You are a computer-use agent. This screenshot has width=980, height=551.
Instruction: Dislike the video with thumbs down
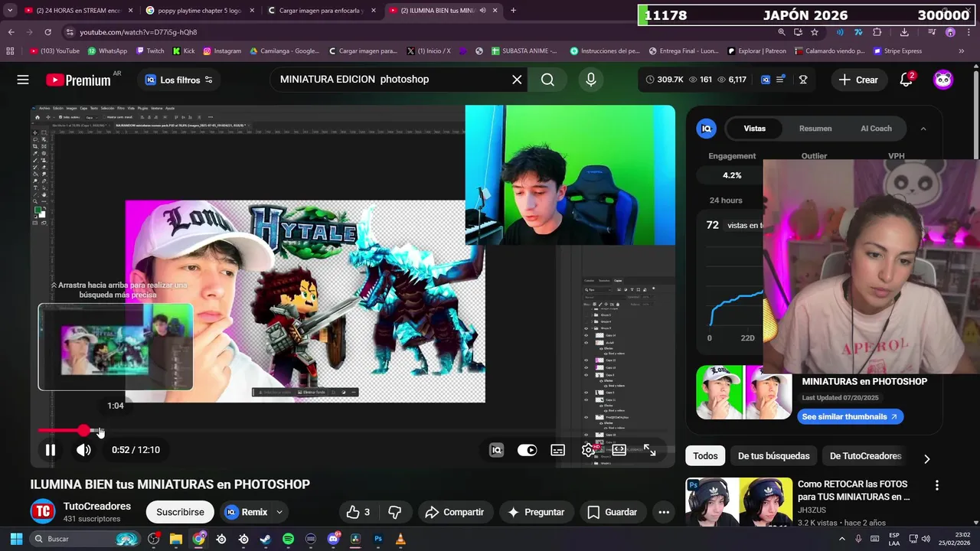point(395,512)
